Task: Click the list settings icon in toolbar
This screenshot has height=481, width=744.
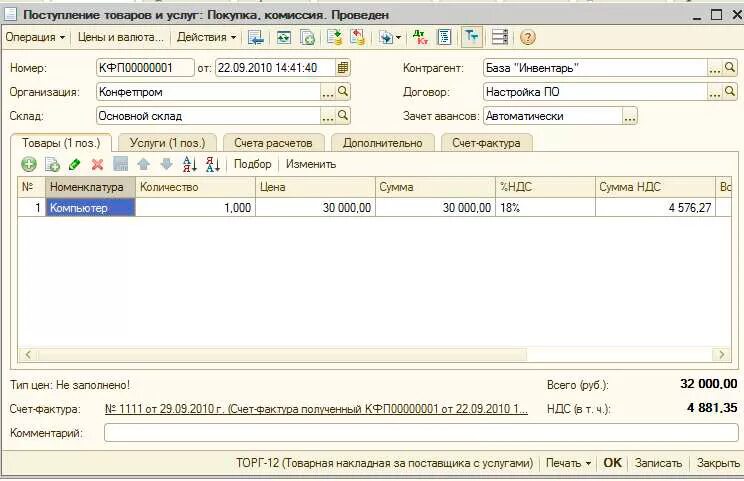Action: [500, 37]
